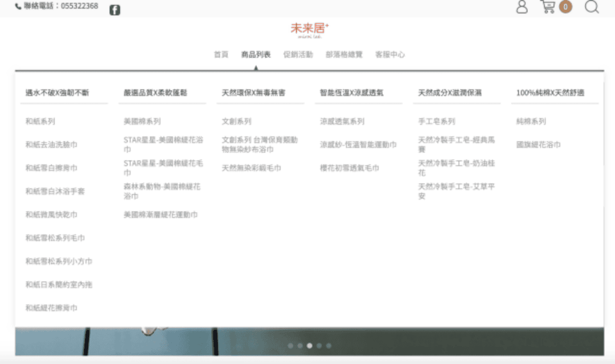The image size is (615, 364).
Task: Select 純棉系列 link
Action: 531,121
